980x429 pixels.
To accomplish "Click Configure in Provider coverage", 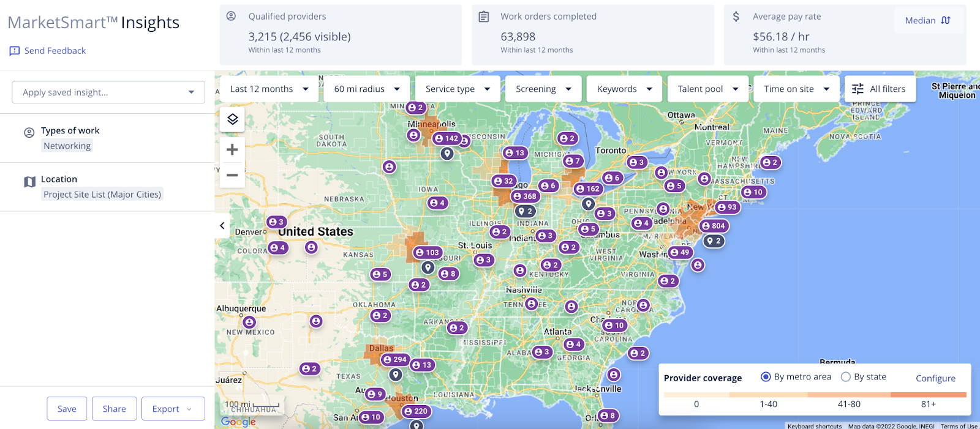I will click(x=935, y=378).
